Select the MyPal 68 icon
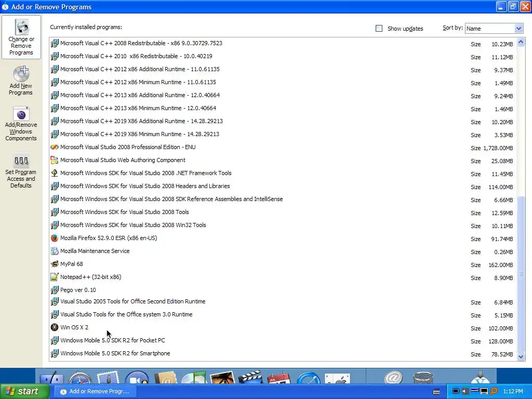Viewport: 532px width, 399px height. coord(54,264)
